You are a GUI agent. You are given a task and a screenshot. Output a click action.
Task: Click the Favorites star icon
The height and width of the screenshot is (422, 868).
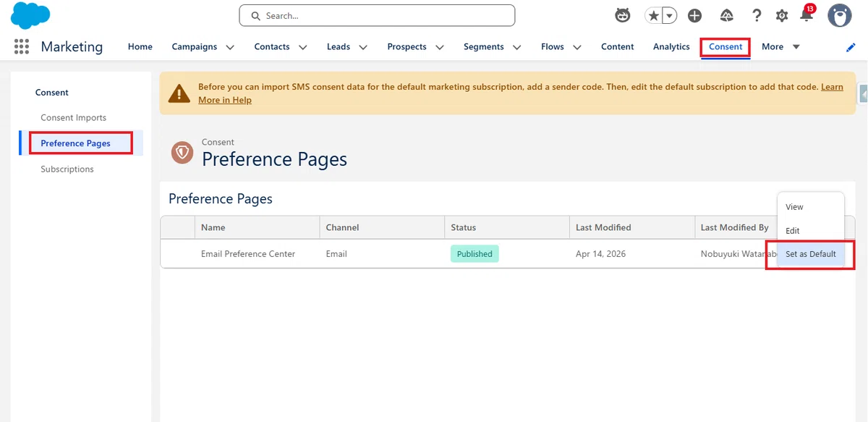(653, 15)
